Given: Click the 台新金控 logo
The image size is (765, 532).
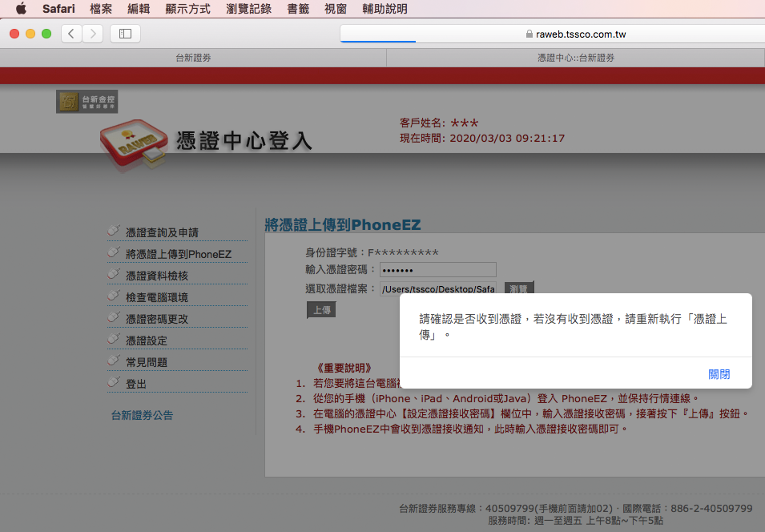Looking at the screenshot, I should (87, 102).
